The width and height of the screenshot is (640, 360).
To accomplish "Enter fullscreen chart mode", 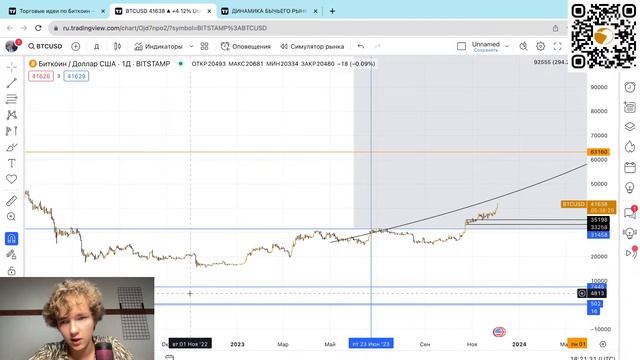I will tap(558, 47).
